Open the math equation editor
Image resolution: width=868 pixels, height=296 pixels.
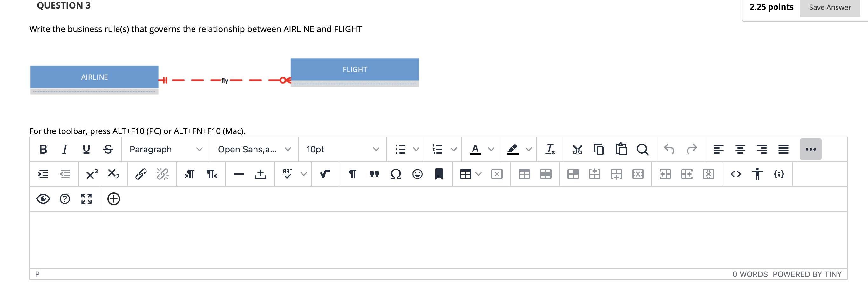(x=325, y=174)
